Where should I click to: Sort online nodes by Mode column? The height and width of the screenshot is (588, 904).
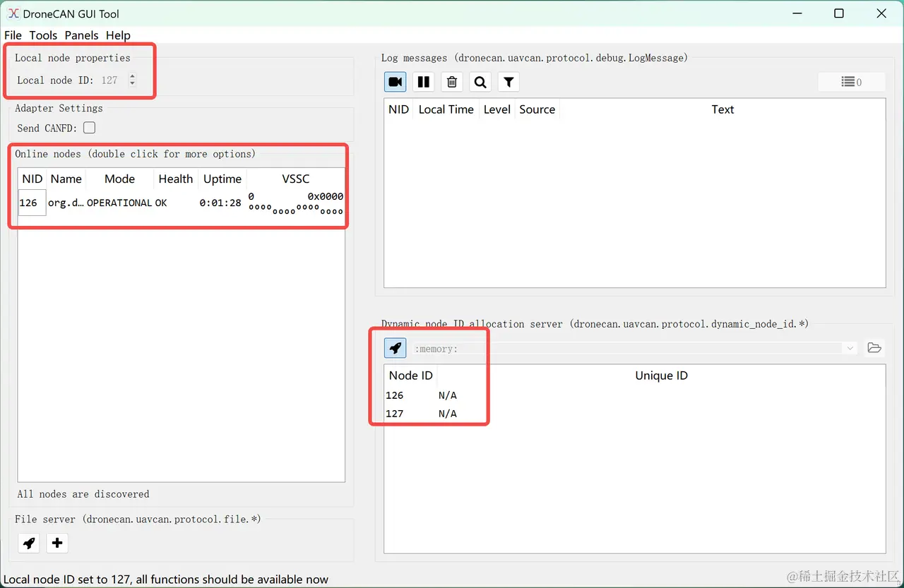[x=120, y=179]
